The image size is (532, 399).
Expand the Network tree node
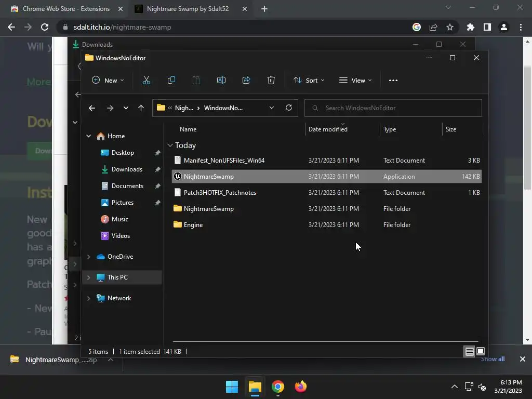88,298
